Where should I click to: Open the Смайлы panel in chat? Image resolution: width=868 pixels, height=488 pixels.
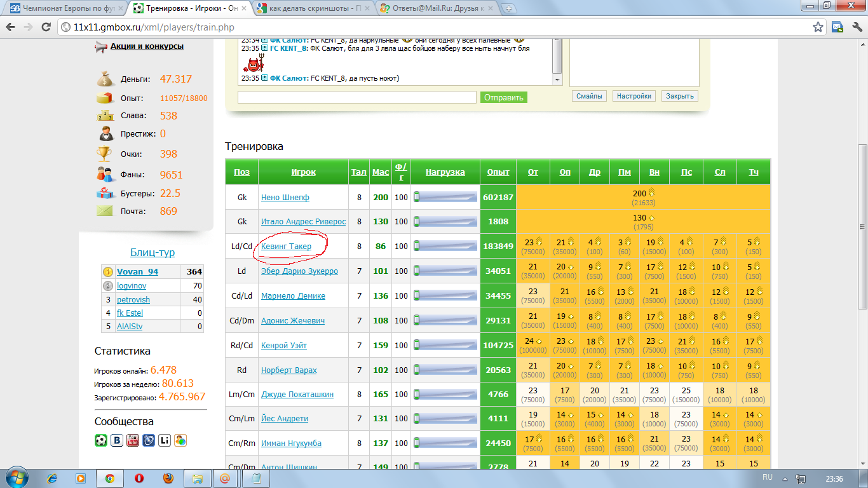[588, 96]
